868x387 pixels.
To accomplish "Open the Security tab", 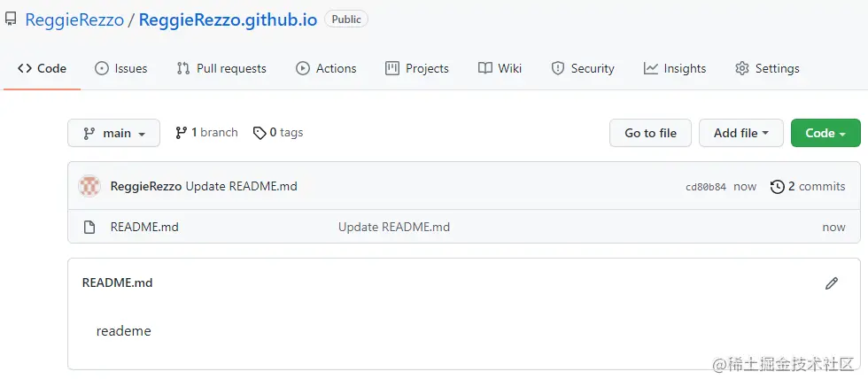I will tap(583, 69).
